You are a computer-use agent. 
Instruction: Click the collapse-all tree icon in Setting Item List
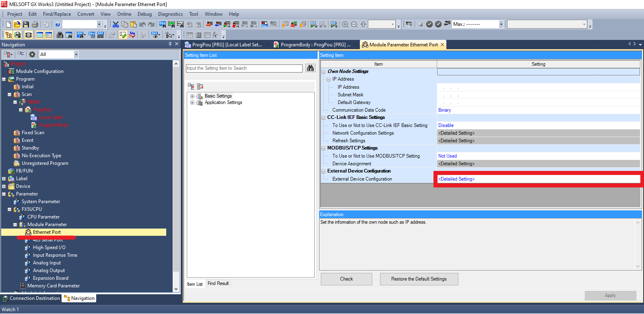pos(200,86)
